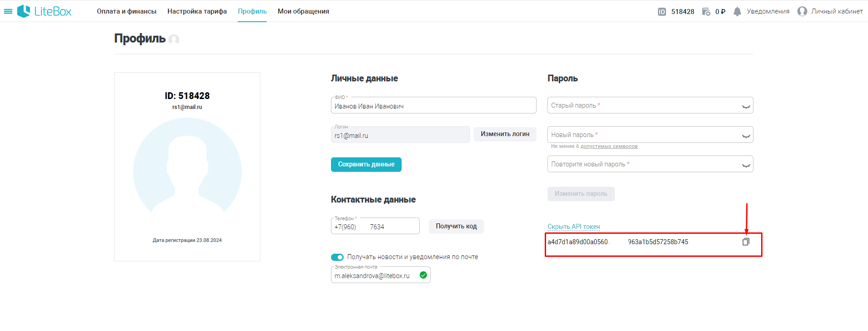Click the header account number 518428

click(683, 12)
